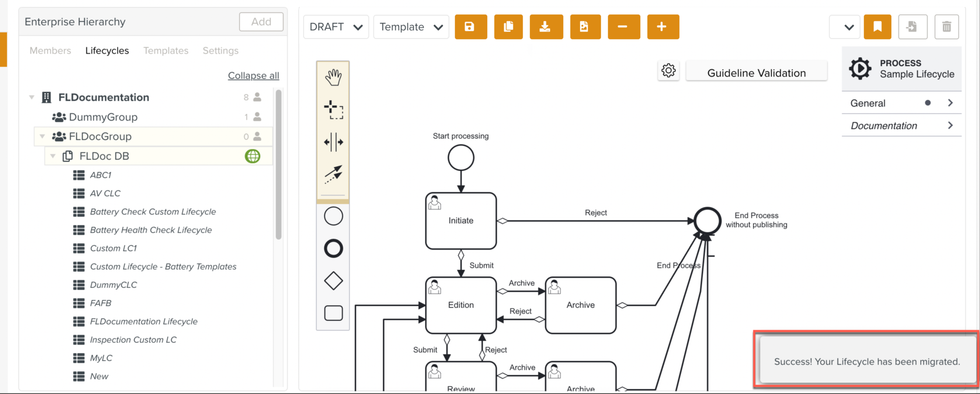Collapse the FLDocumentation tree node
This screenshot has width=980, height=394.
pyautogui.click(x=32, y=97)
